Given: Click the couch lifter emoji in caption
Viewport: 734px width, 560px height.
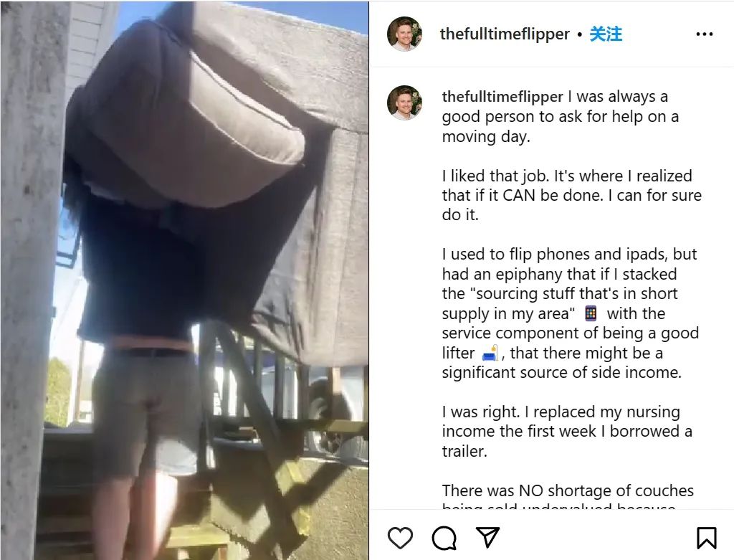Looking at the screenshot, I should (x=490, y=353).
